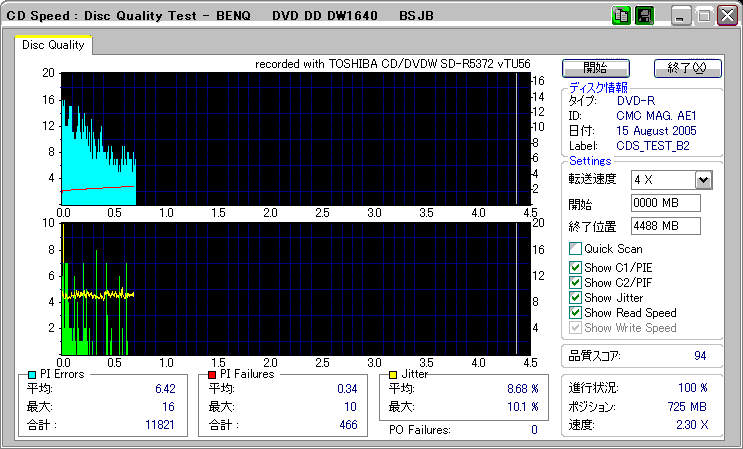Image resolution: width=743 pixels, height=449 pixels.
Task: Click the ポジション value 725 MB
Action: (x=687, y=407)
